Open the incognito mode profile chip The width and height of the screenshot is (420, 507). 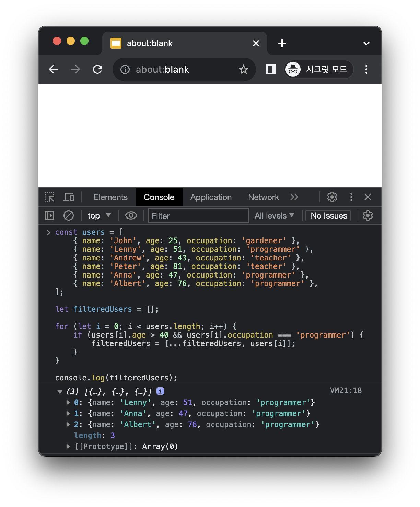coord(319,69)
